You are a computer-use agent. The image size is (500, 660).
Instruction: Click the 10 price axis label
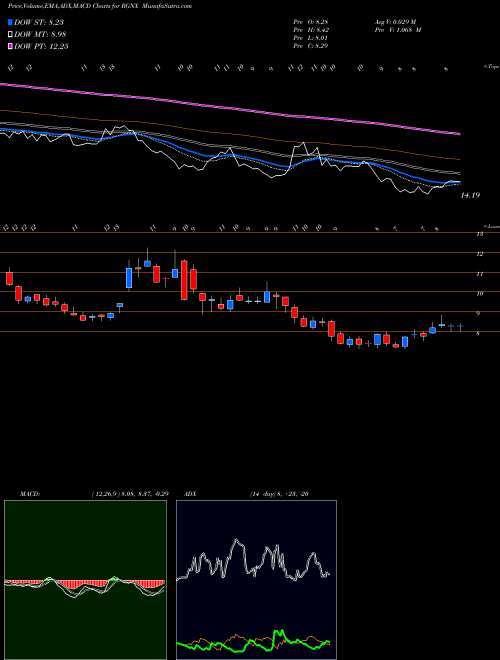pyautogui.click(x=479, y=293)
